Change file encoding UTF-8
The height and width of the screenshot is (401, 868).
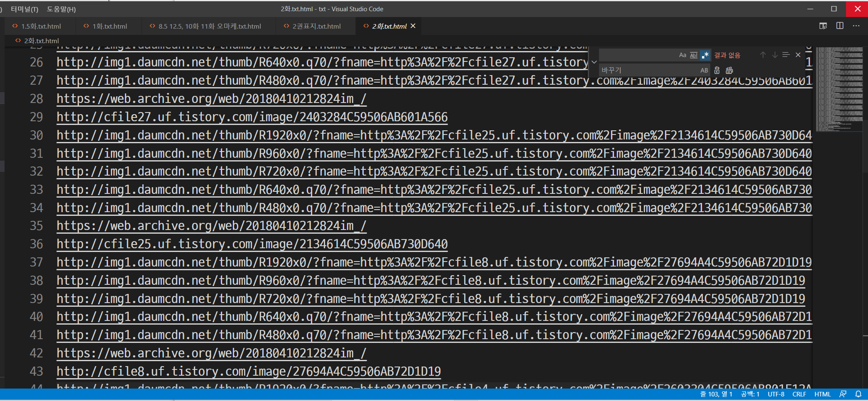tap(776, 394)
